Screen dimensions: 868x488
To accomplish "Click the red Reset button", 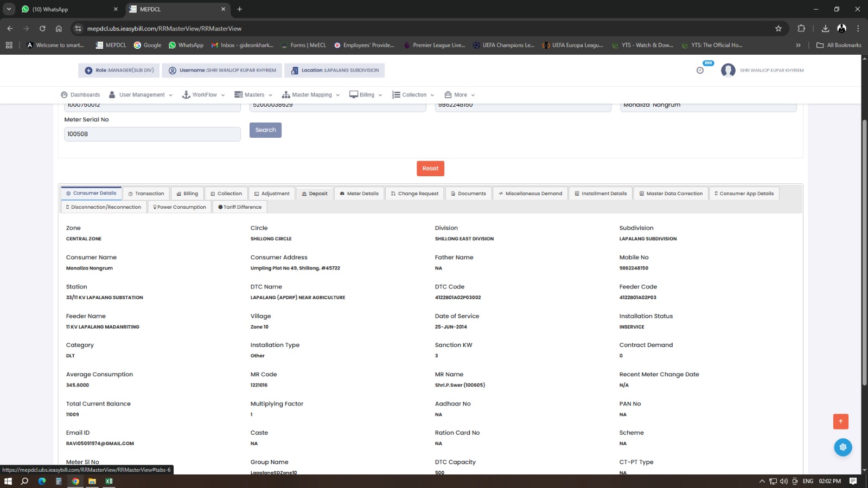I will coord(430,169).
